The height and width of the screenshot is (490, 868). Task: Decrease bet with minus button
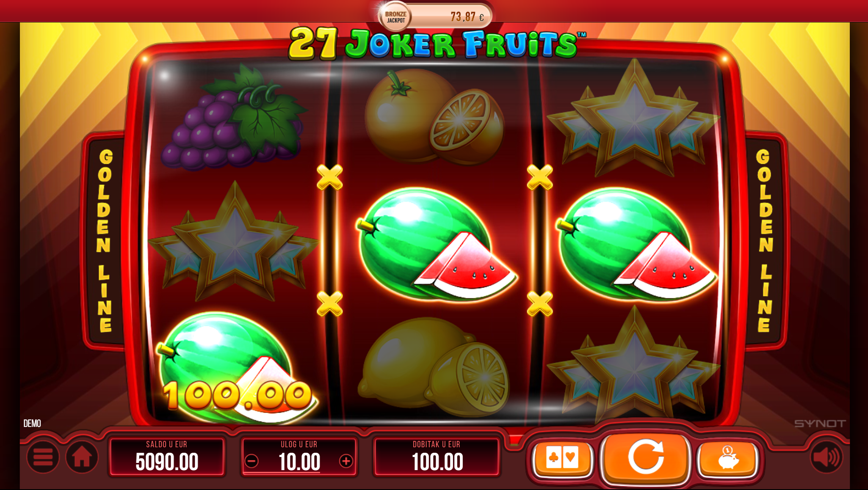click(252, 461)
